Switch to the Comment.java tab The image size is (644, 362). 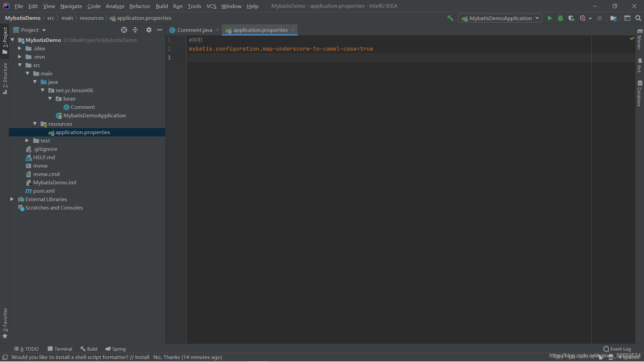point(194,30)
